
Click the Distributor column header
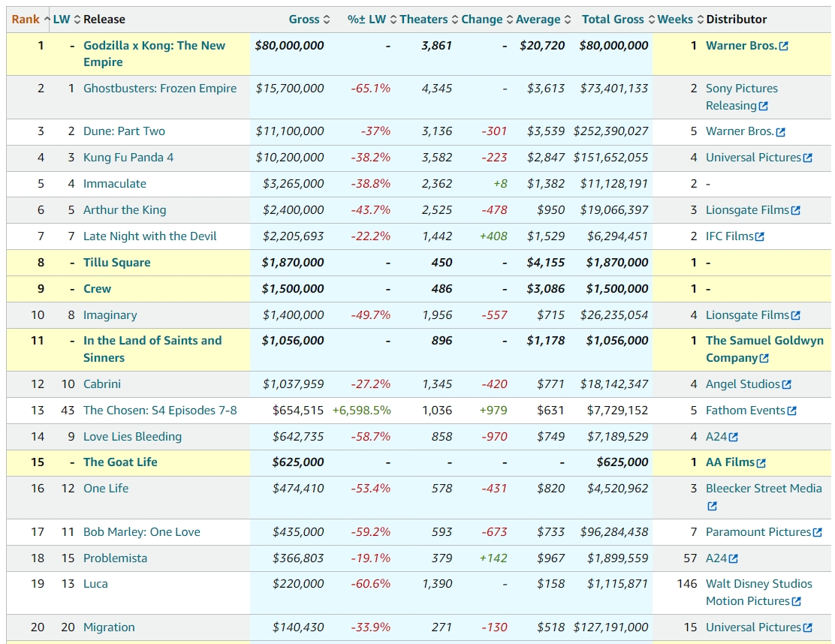(x=736, y=20)
